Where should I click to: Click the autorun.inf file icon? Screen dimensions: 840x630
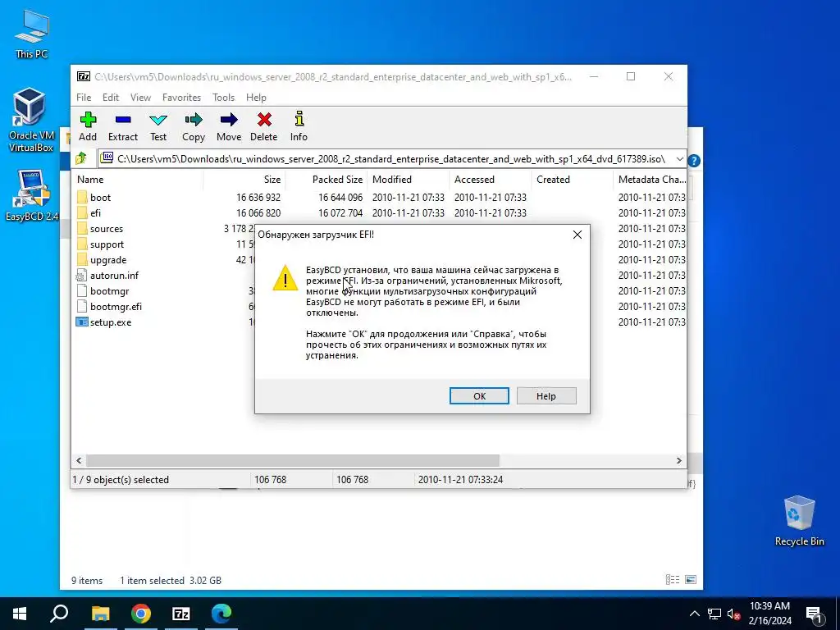pyautogui.click(x=81, y=276)
